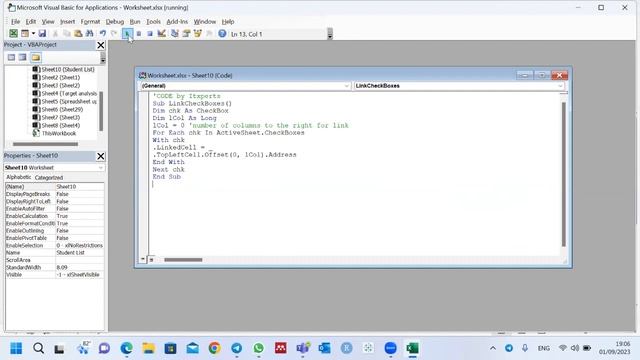Open Windows Start menu on taskbar
640x360 pixels.
pyautogui.click(x=16, y=348)
